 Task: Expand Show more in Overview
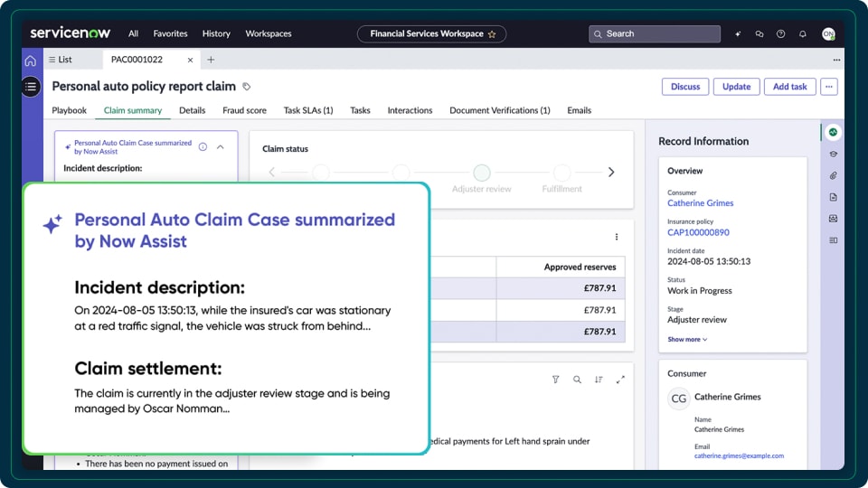[x=687, y=339]
